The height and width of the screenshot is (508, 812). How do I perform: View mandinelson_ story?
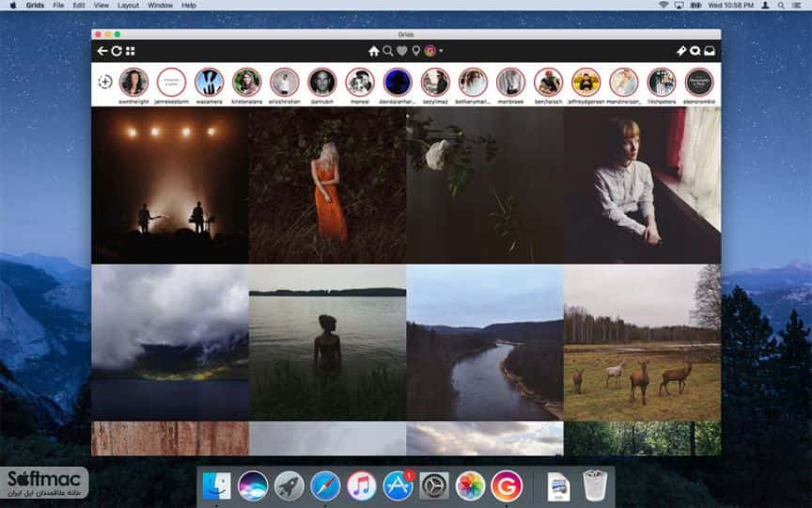tap(623, 82)
